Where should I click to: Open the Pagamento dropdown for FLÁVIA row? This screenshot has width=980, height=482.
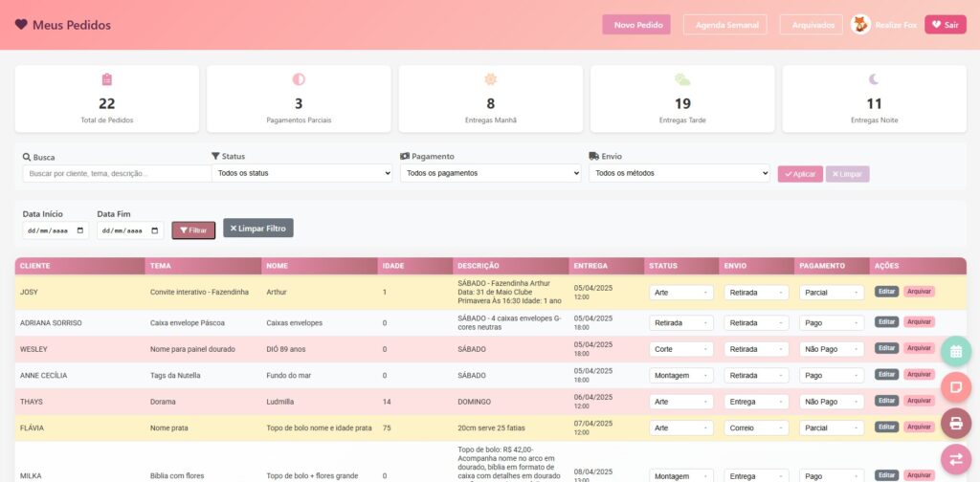click(832, 427)
